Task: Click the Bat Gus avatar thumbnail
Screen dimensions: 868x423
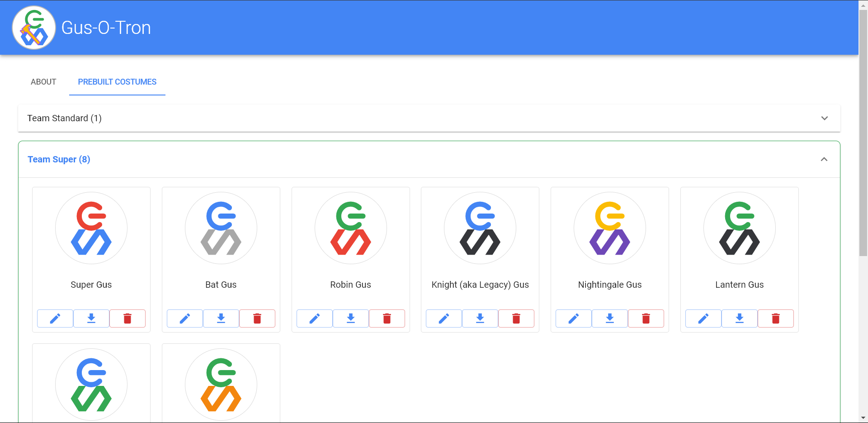Action: coord(221,228)
